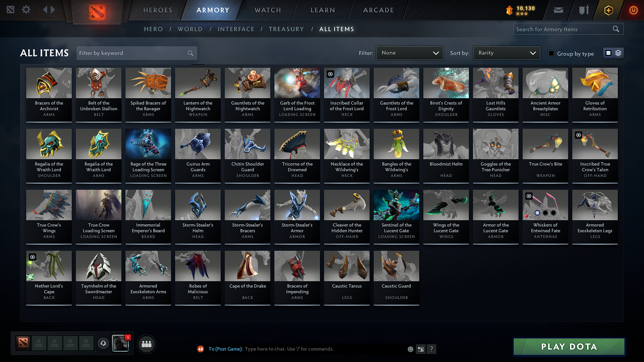Click the power button at top right

[x=633, y=10]
